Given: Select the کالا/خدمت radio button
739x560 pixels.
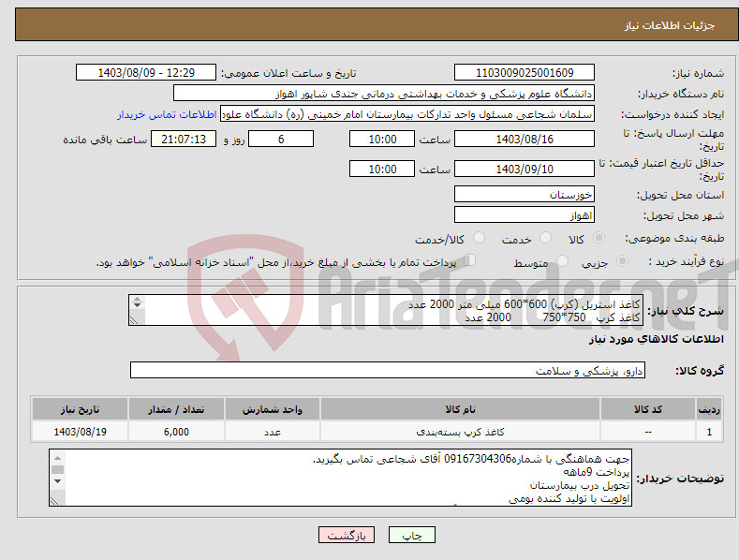Looking at the screenshot, I should point(479,238).
